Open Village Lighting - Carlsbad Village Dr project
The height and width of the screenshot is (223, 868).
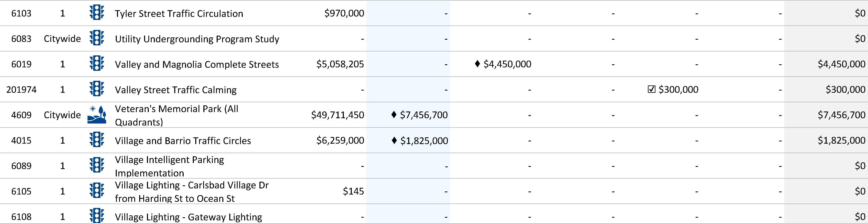pyautogui.click(x=191, y=191)
